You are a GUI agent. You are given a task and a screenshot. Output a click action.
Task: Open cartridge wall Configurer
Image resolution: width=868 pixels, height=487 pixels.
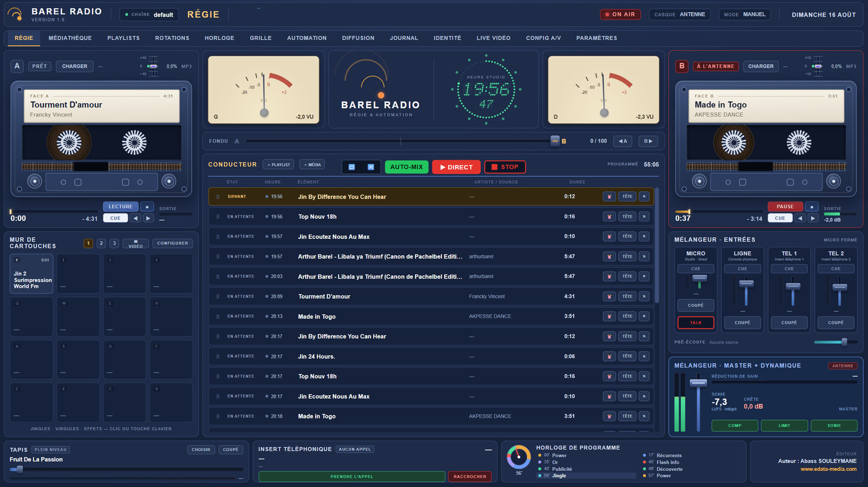coord(173,243)
